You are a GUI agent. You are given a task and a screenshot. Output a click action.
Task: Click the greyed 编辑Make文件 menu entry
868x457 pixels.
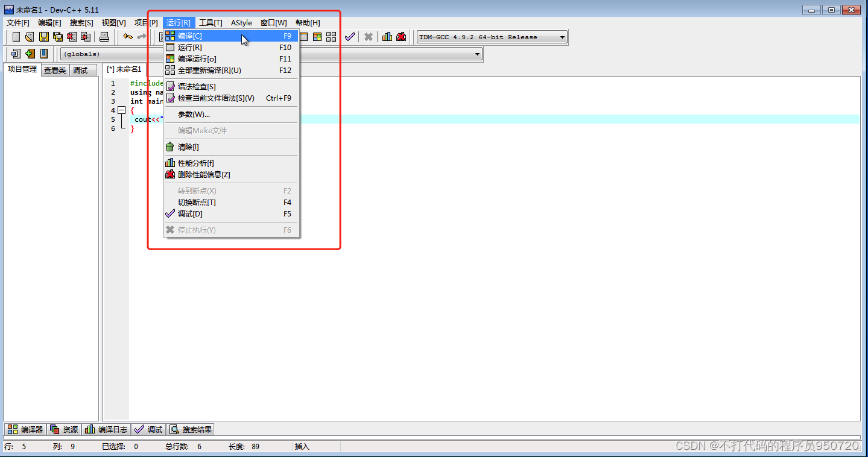pos(232,130)
